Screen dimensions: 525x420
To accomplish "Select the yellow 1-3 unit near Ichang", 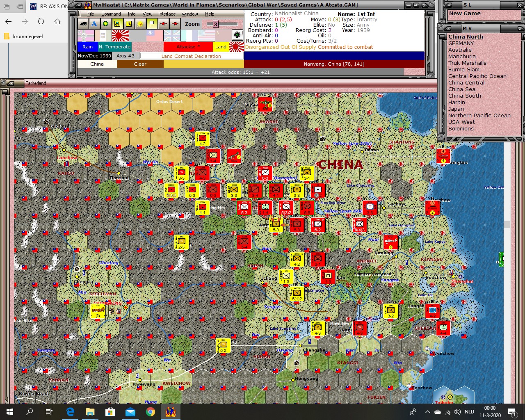I will (x=286, y=276).
